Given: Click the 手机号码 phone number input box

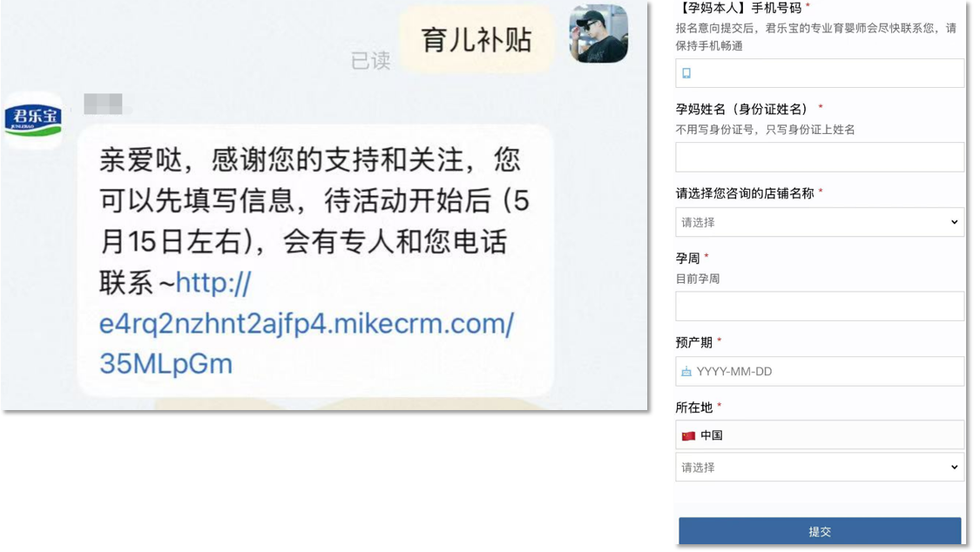Looking at the screenshot, I should [820, 74].
